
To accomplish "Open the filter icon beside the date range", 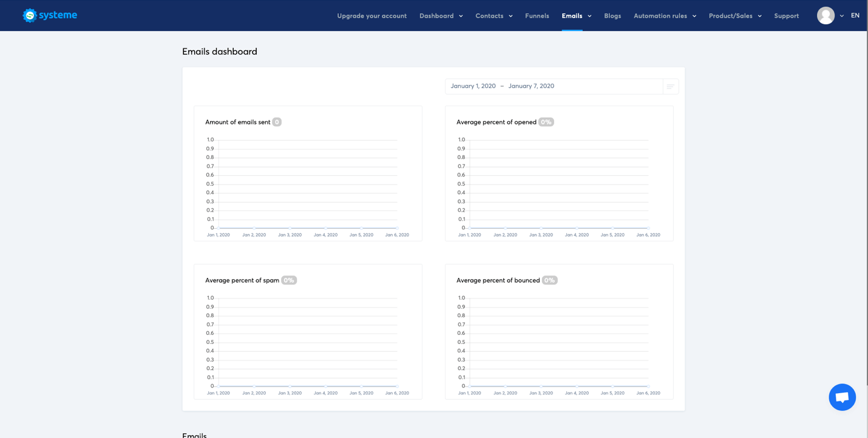I will click(x=670, y=86).
